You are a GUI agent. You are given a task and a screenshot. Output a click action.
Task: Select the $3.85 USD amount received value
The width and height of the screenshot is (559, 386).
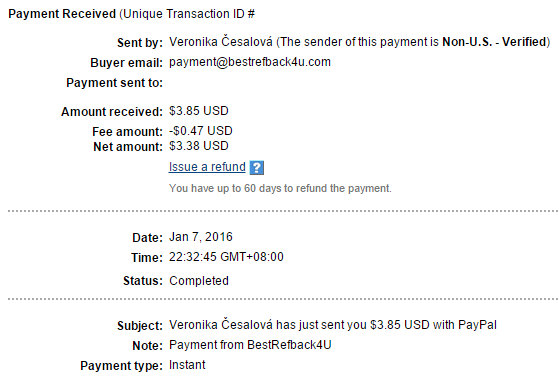click(199, 111)
